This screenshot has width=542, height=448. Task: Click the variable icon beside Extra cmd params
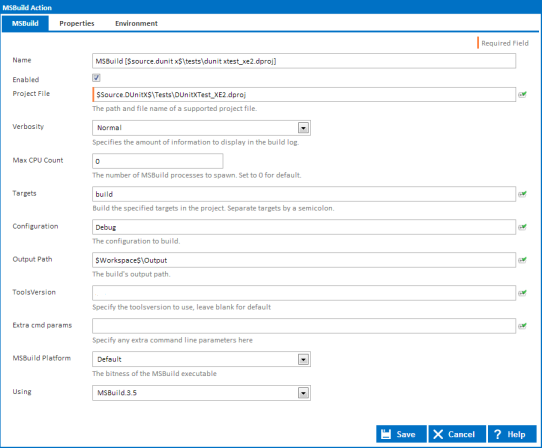tap(522, 326)
